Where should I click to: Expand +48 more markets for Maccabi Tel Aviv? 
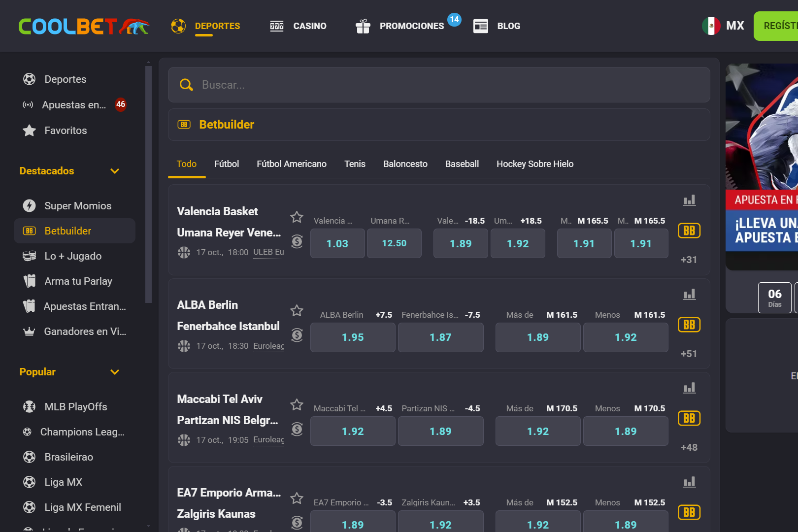pyautogui.click(x=689, y=447)
